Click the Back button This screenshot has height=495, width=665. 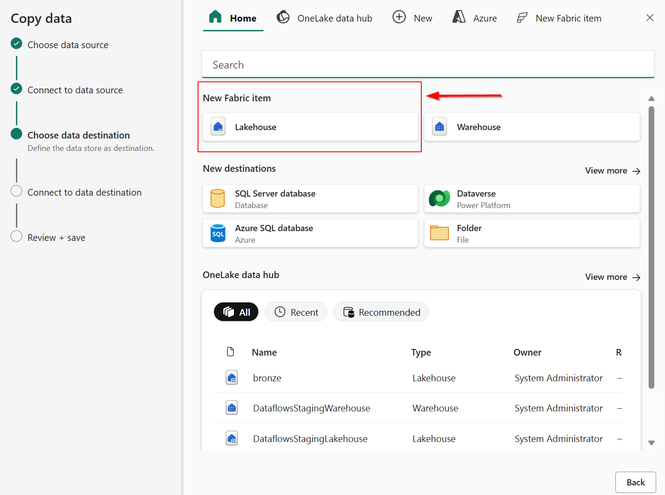point(635,482)
